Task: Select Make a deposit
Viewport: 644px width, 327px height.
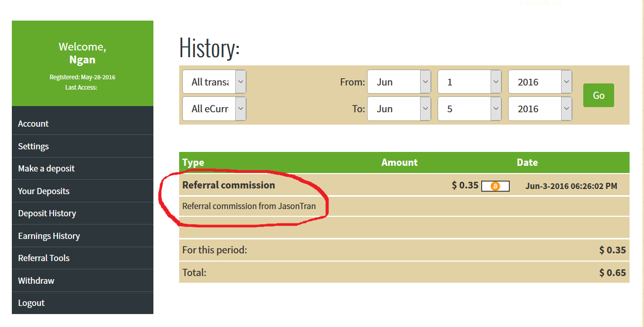Action: 46,168
